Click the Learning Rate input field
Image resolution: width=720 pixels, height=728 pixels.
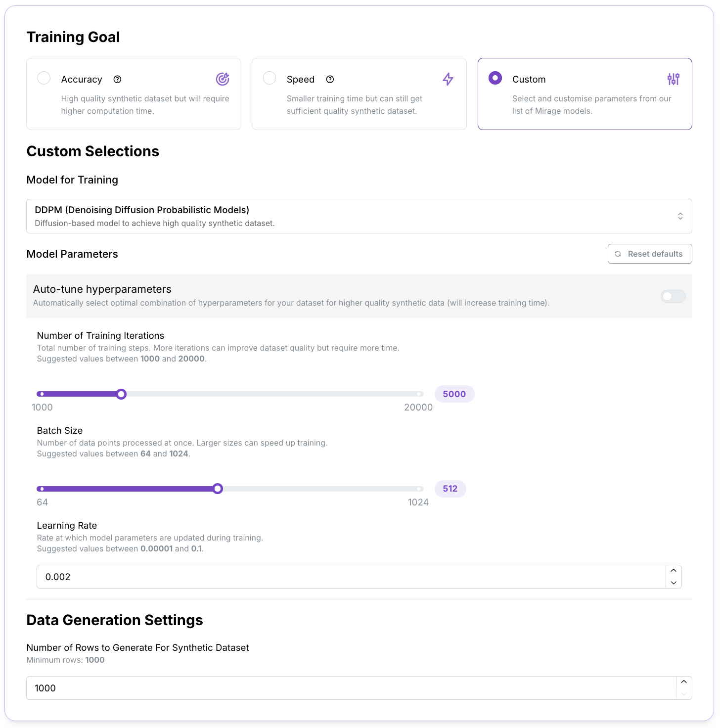352,577
